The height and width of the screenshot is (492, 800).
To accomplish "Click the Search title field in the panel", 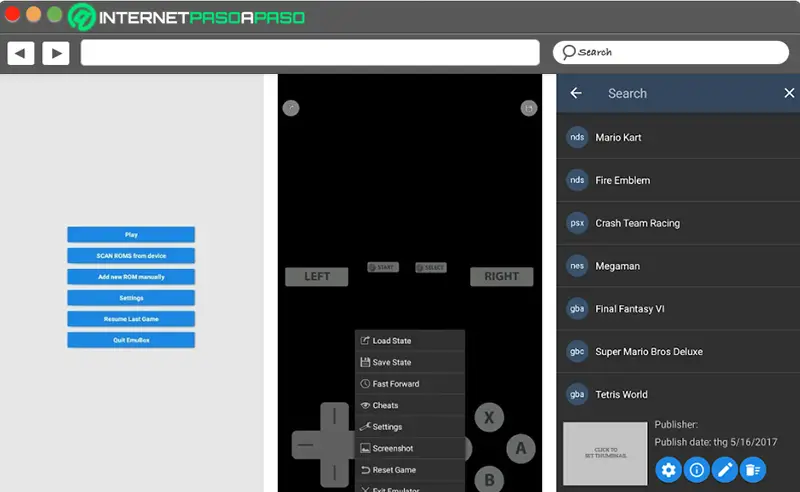I will (x=627, y=93).
